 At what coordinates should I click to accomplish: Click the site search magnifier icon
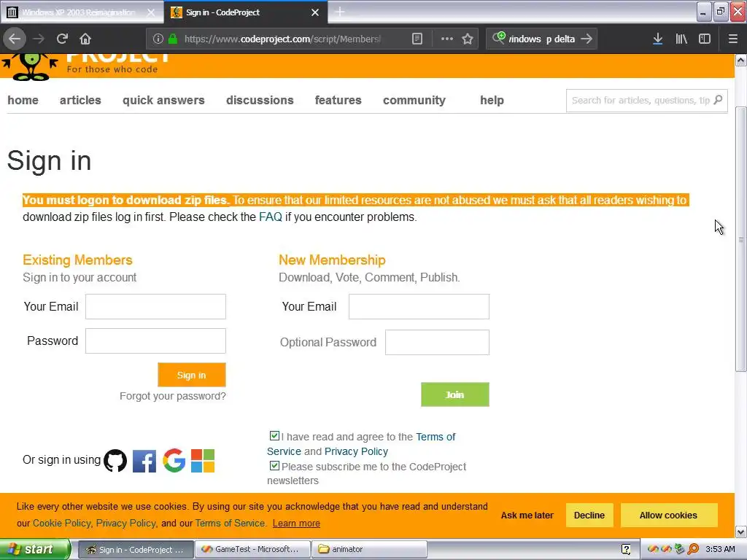click(718, 100)
